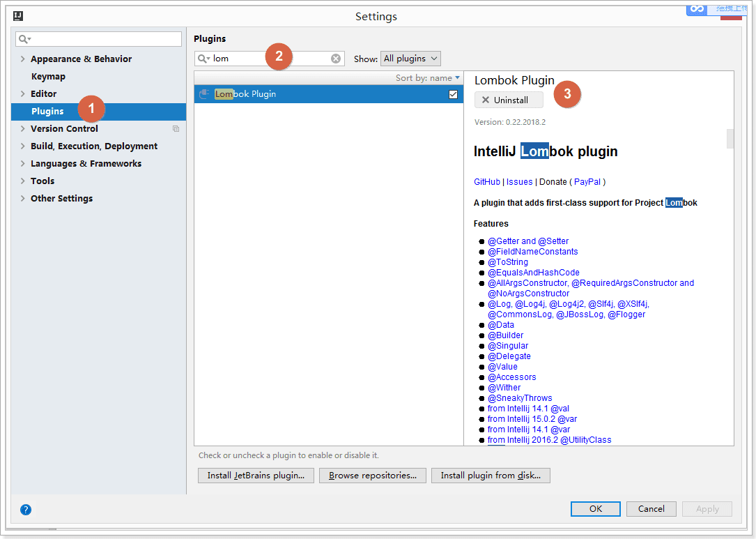Screen dimensions: 756x539
Task: Open Browse repositories dialog
Action: point(373,476)
